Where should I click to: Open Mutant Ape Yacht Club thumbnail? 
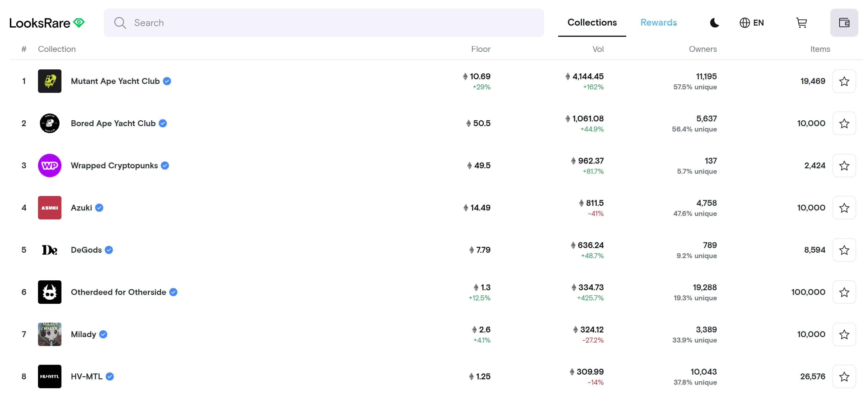coord(49,81)
